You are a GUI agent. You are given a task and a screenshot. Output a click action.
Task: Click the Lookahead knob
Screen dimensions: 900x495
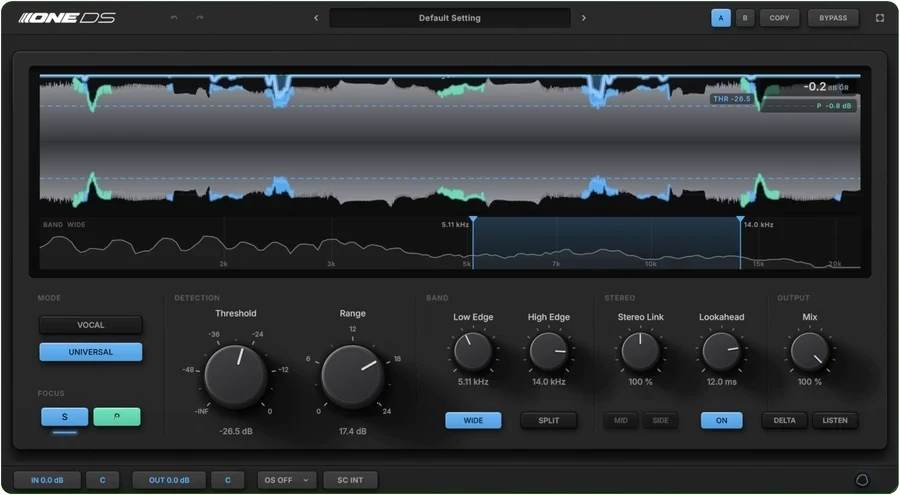tap(721, 351)
